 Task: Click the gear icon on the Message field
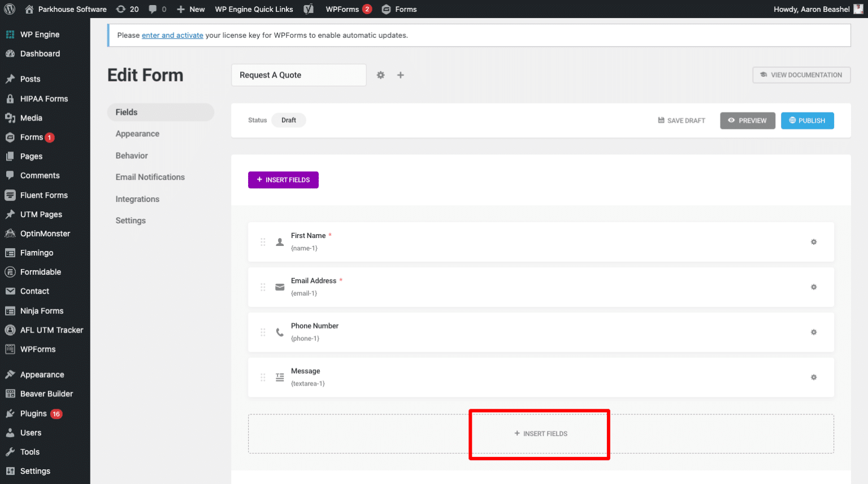pos(814,377)
